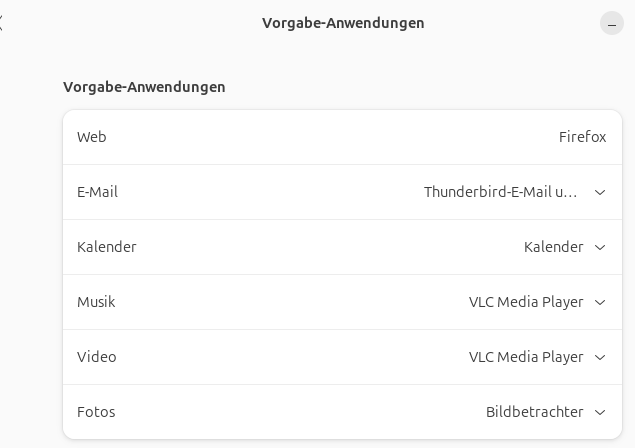Click the Fotos row label

click(x=96, y=412)
